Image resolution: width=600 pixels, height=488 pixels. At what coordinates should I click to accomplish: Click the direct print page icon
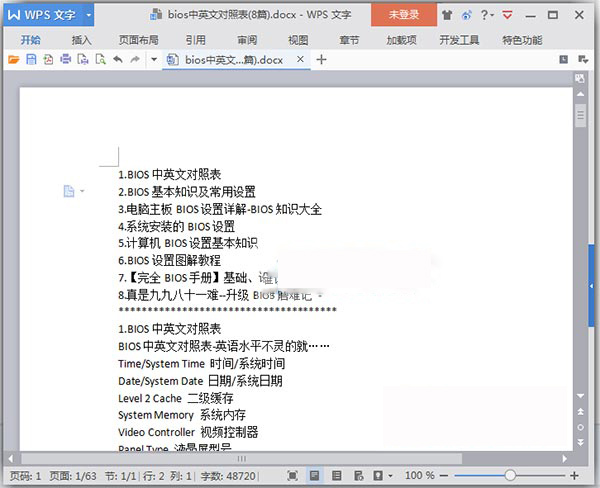coord(83,59)
